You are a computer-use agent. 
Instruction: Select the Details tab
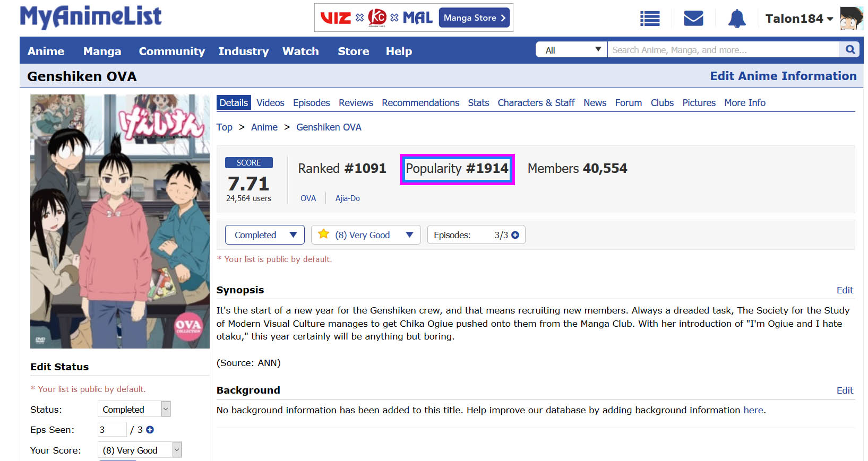click(x=234, y=102)
